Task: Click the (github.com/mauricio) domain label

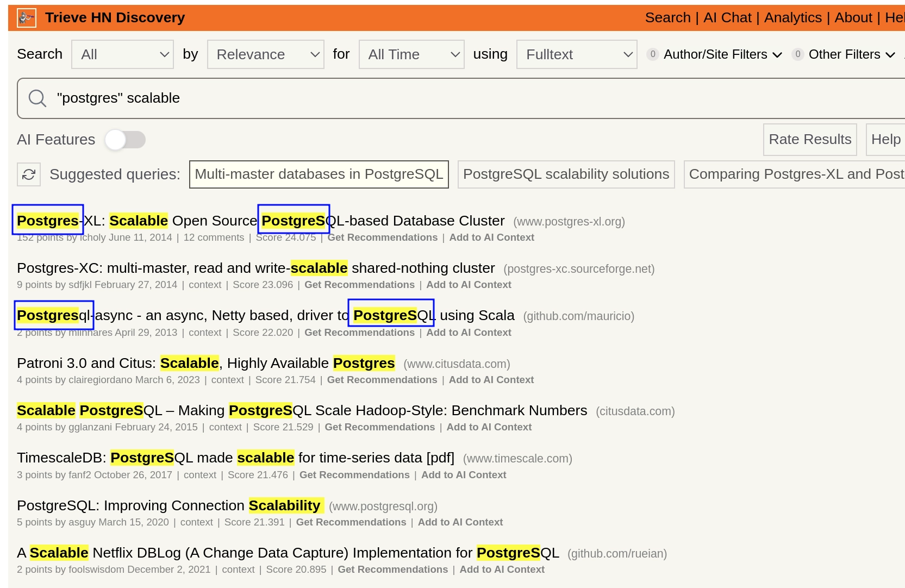Action: coord(579,316)
